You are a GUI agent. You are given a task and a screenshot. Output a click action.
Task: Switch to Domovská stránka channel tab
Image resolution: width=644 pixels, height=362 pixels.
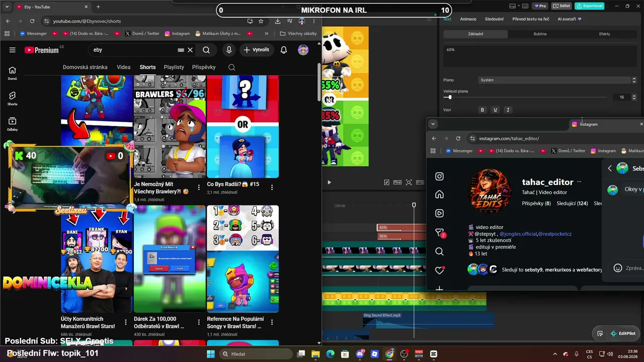[85, 67]
